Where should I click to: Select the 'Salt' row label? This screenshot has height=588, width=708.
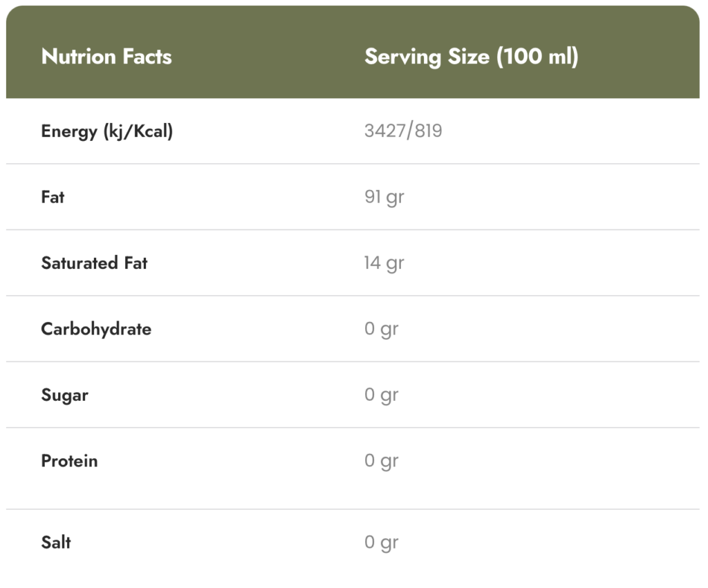[56, 542]
